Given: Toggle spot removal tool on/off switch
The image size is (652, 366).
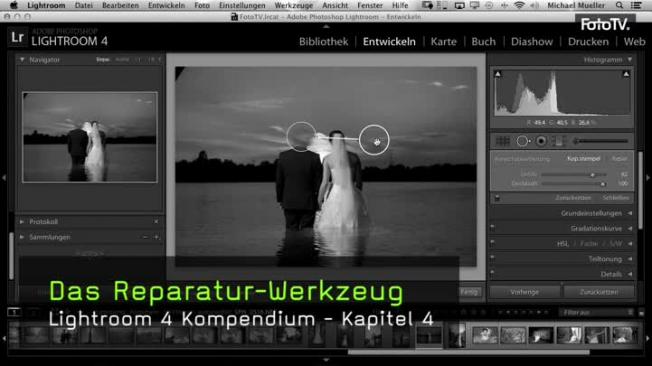Looking at the screenshot, I should (x=497, y=198).
